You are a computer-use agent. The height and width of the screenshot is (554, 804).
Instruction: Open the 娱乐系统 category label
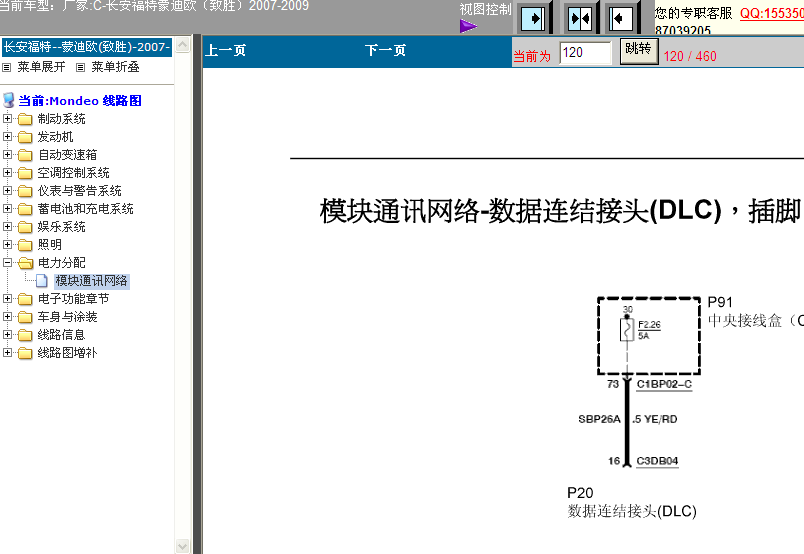[x=62, y=227]
